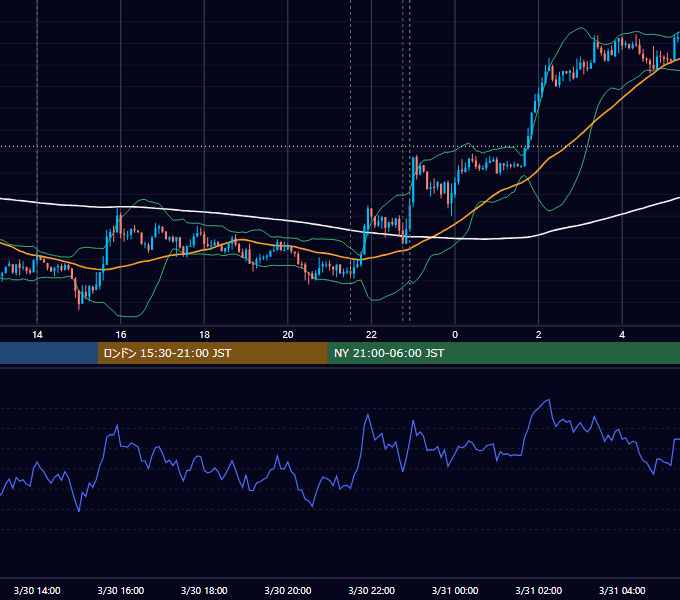Click the 3/31 04:00 time label
Viewport: 680px width, 600px height.
(x=622, y=590)
